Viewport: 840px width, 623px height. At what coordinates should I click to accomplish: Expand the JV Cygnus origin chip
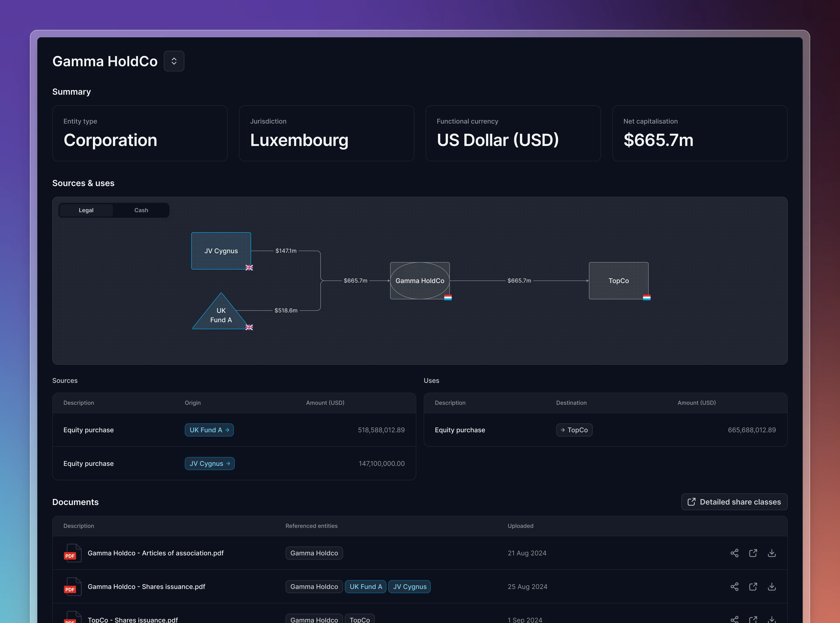[x=210, y=464]
